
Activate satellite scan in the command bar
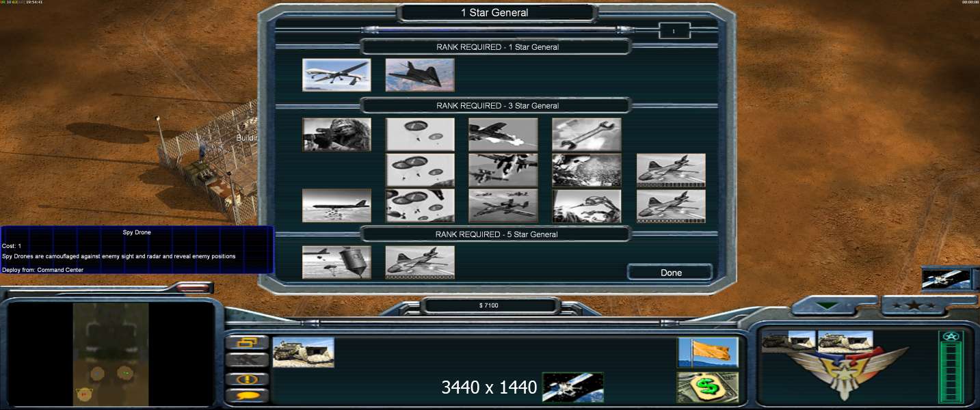[x=573, y=387]
